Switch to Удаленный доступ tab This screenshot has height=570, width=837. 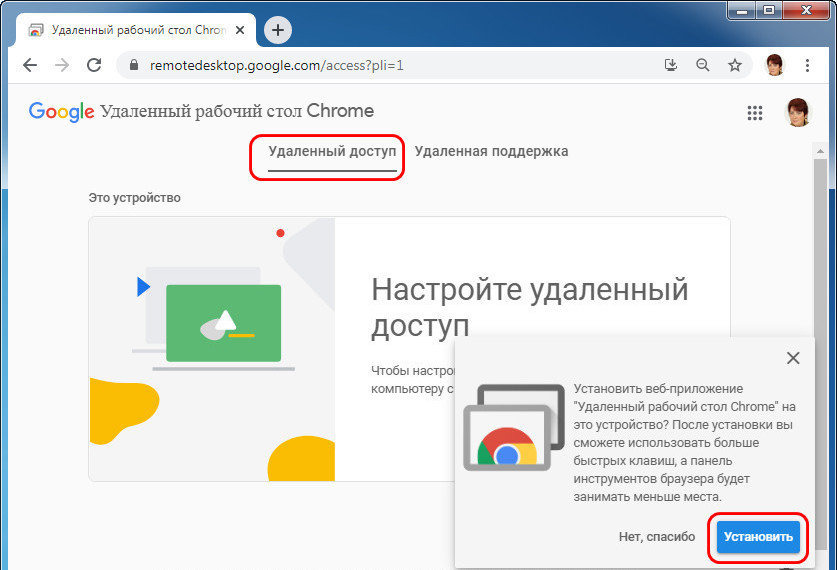coord(332,152)
